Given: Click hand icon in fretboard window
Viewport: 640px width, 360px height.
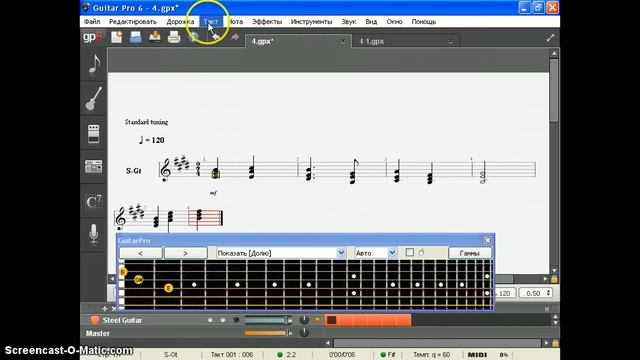Looking at the screenshot, I should point(421,253).
